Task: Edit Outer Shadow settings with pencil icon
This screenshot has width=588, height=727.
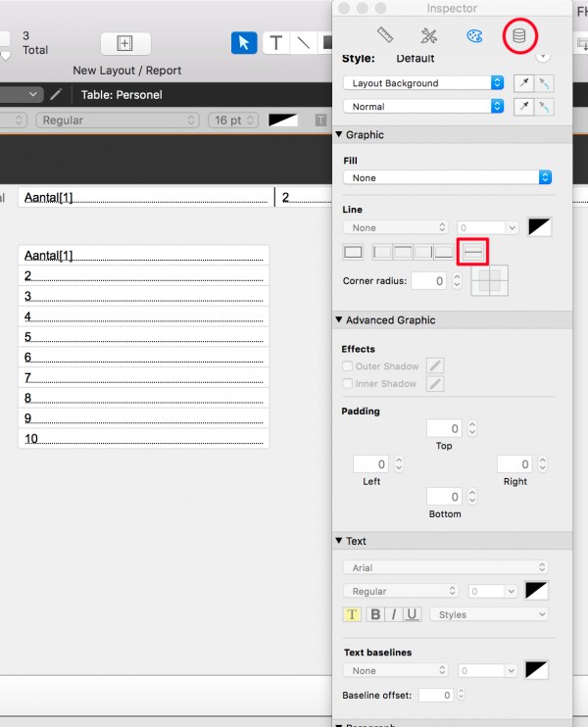Action: pos(435,365)
